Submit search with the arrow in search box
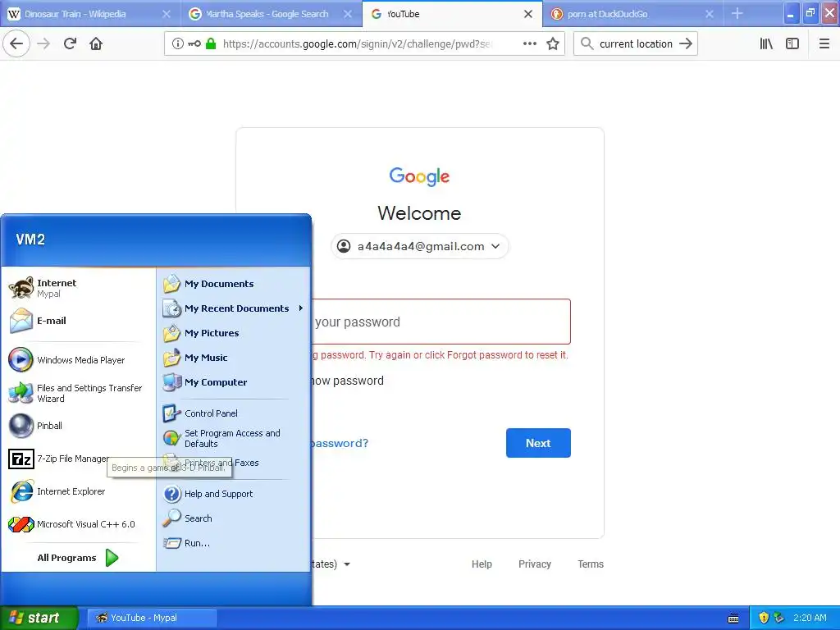This screenshot has width=840, height=630. (685, 44)
